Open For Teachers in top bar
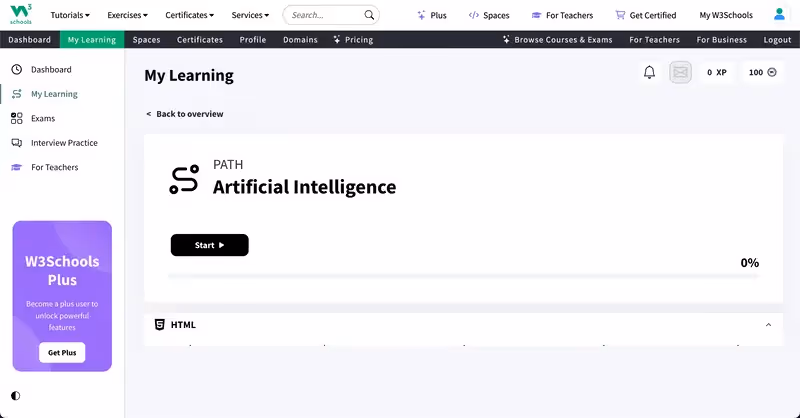 point(562,15)
